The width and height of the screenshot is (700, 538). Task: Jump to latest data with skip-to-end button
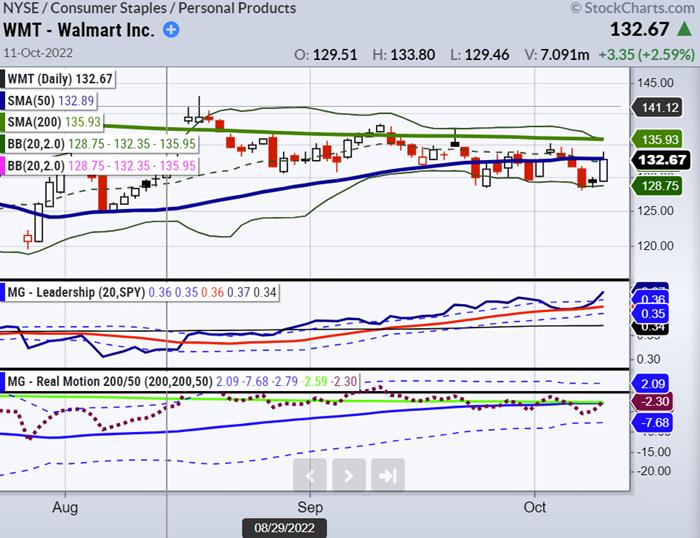click(x=387, y=475)
